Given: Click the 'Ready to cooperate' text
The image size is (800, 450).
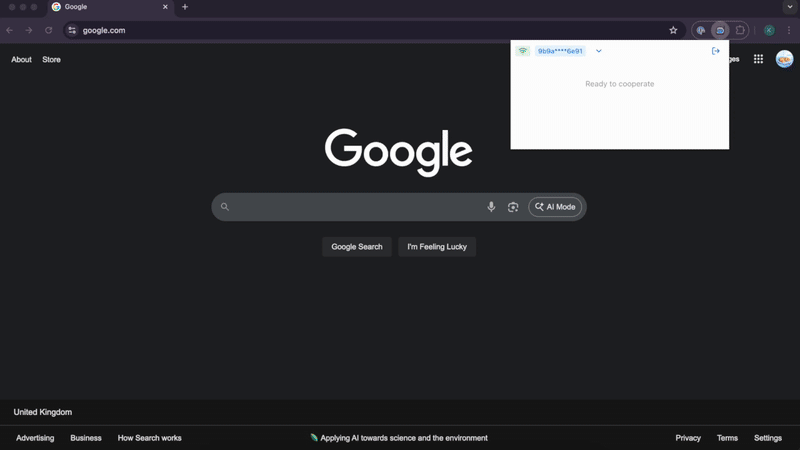Looking at the screenshot, I should 619,84.
